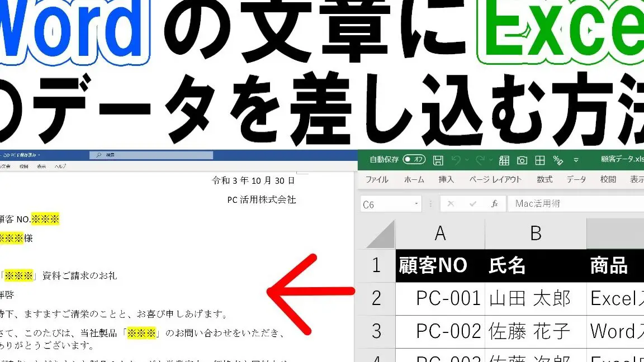644x362 pixels.
Task: Select column B header
Action: point(536,234)
